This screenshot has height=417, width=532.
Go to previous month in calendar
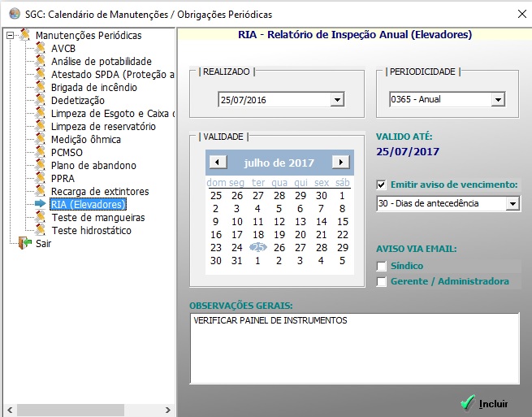click(217, 162)
